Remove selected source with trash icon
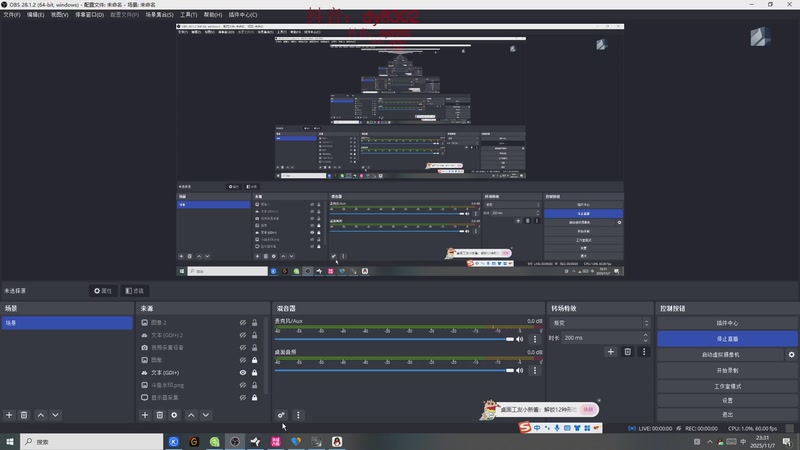Image resolution: width=800 pixels, height=450 pixels. (160, 415)
